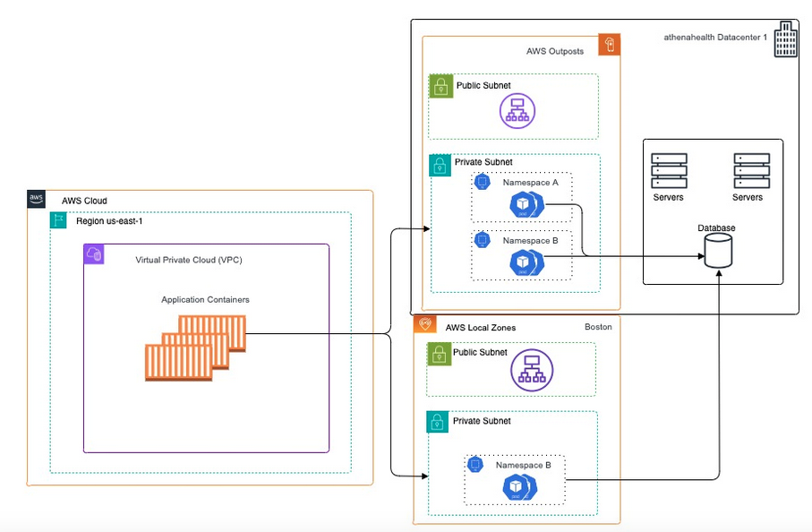This screenshot has width=812, height=532.
Task: Select the Boston label
Action: coord(598,327)
